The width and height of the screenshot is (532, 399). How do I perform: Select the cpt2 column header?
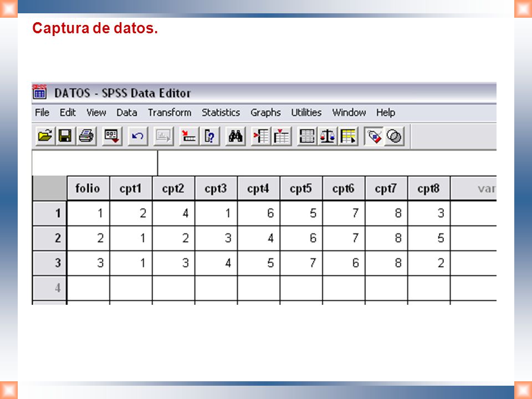click(173, 188)
